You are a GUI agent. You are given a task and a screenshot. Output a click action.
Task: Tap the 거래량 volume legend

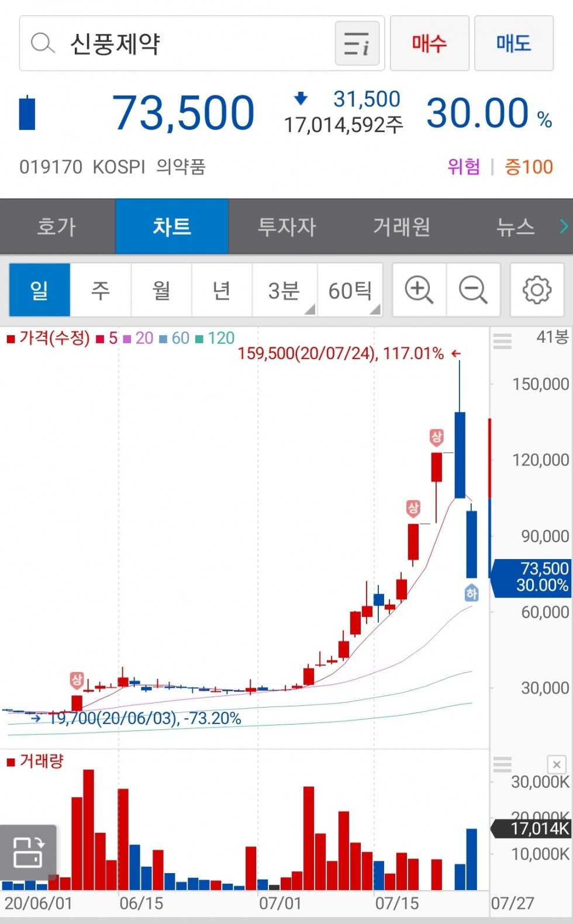(35, 761)
